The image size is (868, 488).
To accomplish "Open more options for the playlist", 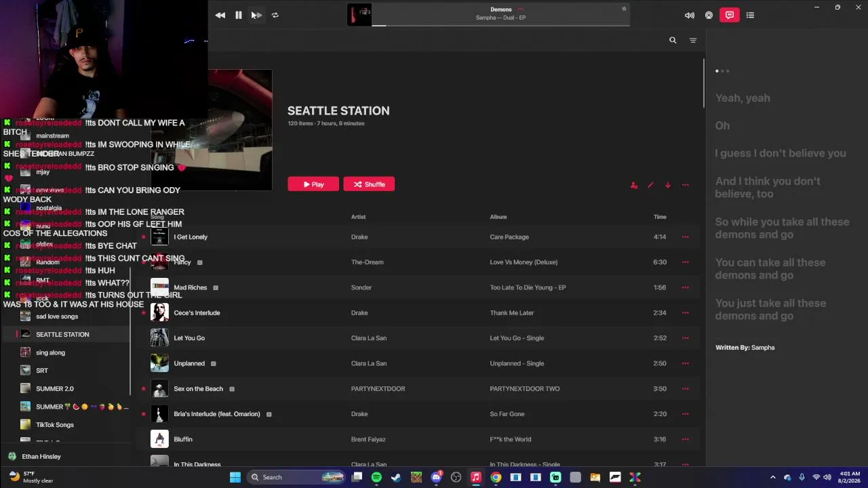I will point(686,185).
